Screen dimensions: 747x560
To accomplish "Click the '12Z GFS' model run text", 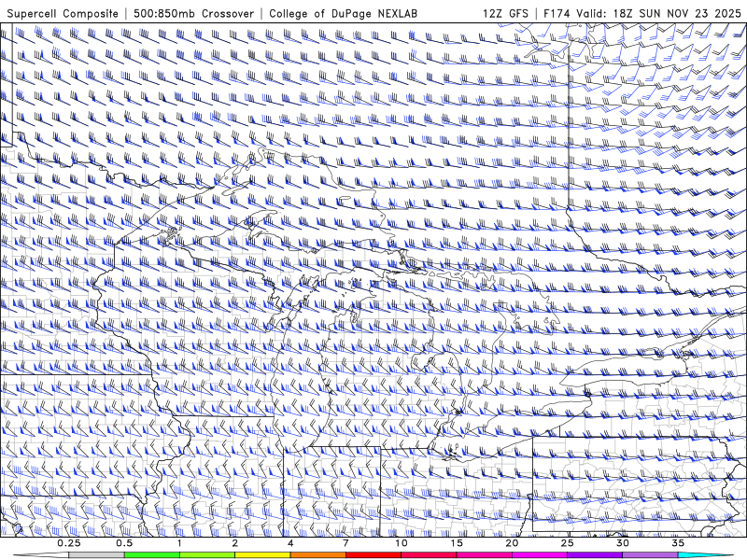I will point(505,13).
